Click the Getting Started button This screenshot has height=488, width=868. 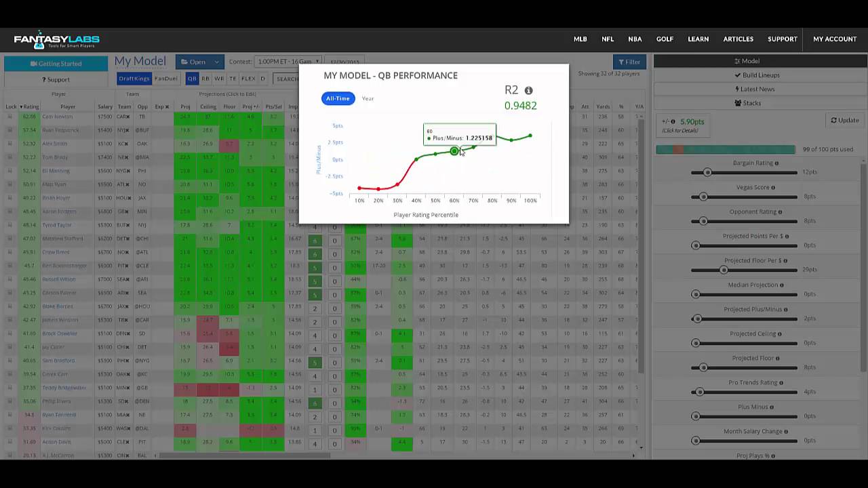point(56,64)
